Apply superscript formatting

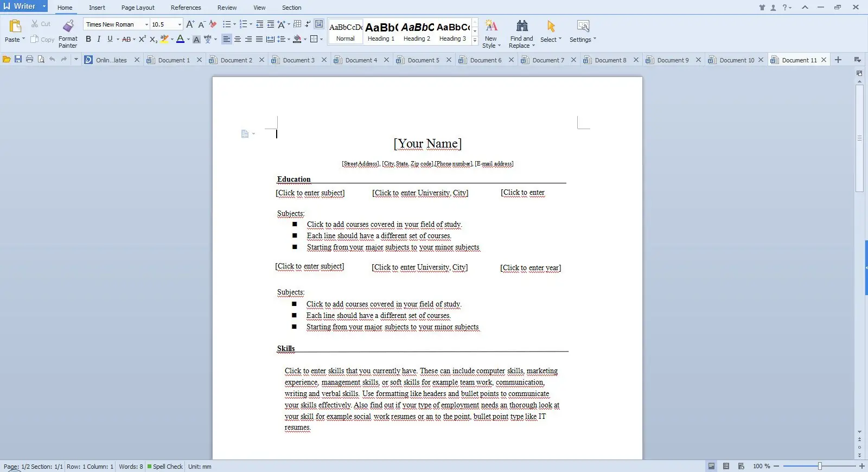pos(142,39)
